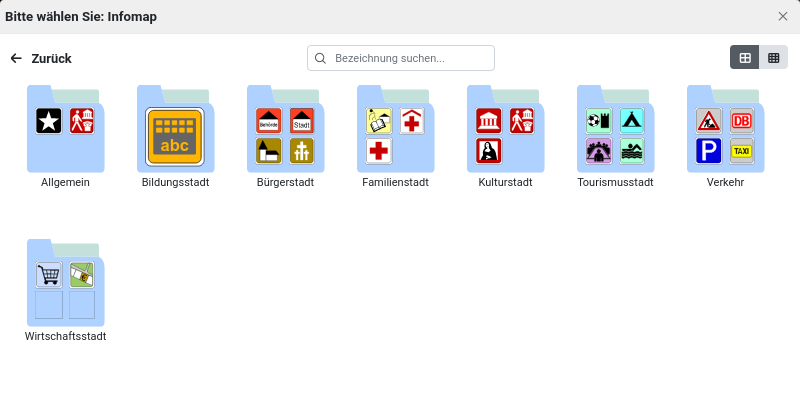Click the DB railway icon in Verkehr
This screenshot has height=401, width=800.
(742, 121)
